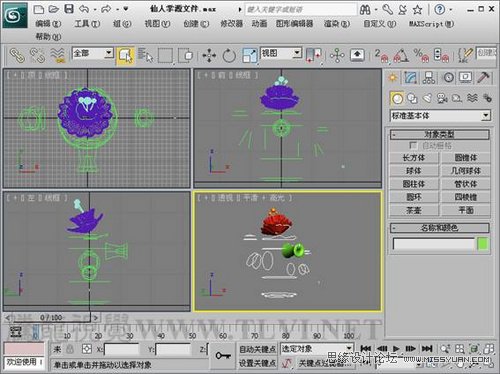This screenshot has height=374, width=500.
Task: Select the Lights category icon
Action: [x=427, y=98]
